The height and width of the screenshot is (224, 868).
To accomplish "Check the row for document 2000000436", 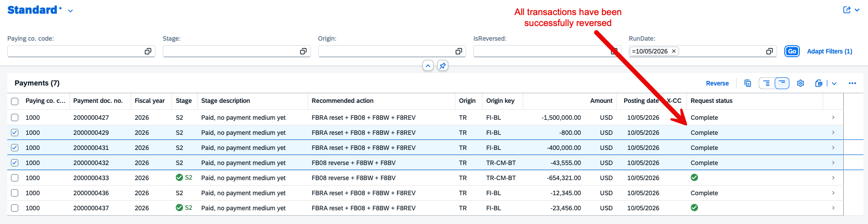I will 15,193.
